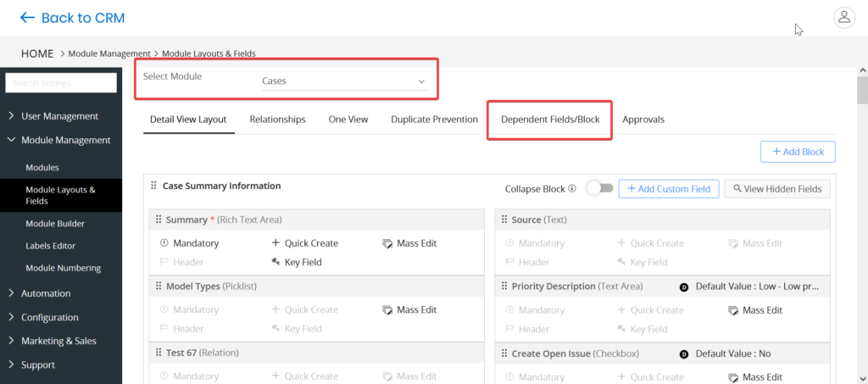The image size is (868, 384).
Task: Open the Dependent Fields/Block tab
Action: coord(550,119)
